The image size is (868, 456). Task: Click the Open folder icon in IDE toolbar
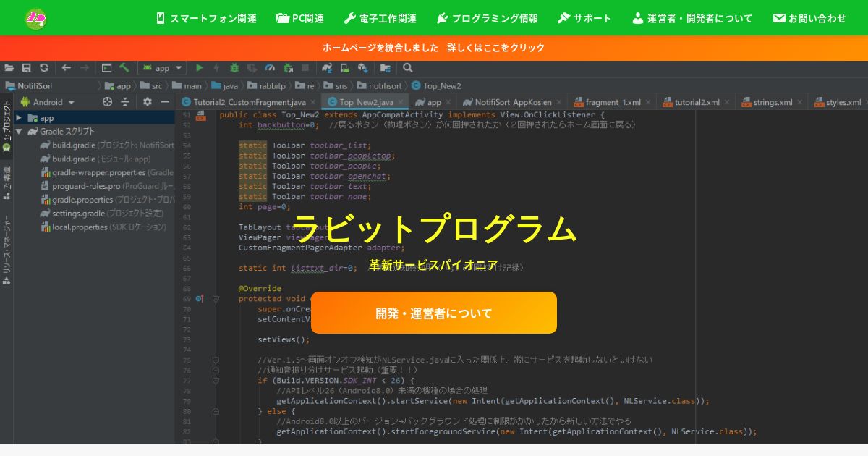coord(9,68)
